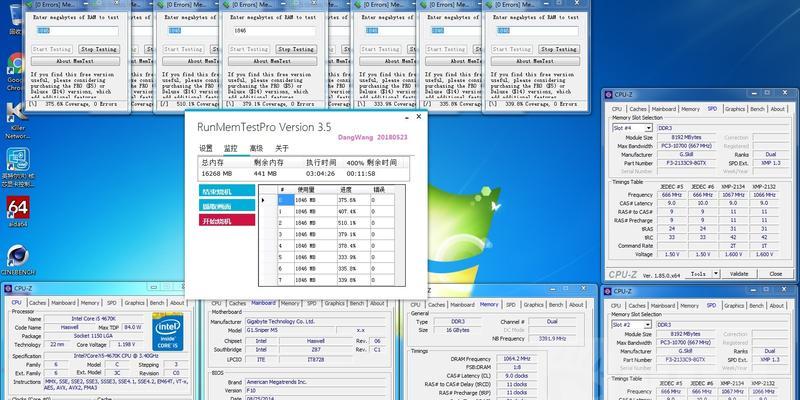Open the 高级 tab in RunMemTestPro
800x400 pixels.
point(256,148)
